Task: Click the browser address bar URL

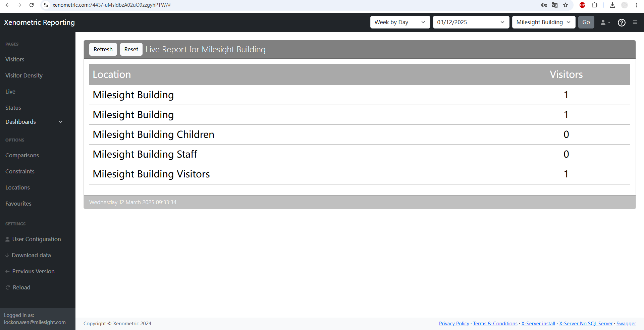Action: [112, 5]
